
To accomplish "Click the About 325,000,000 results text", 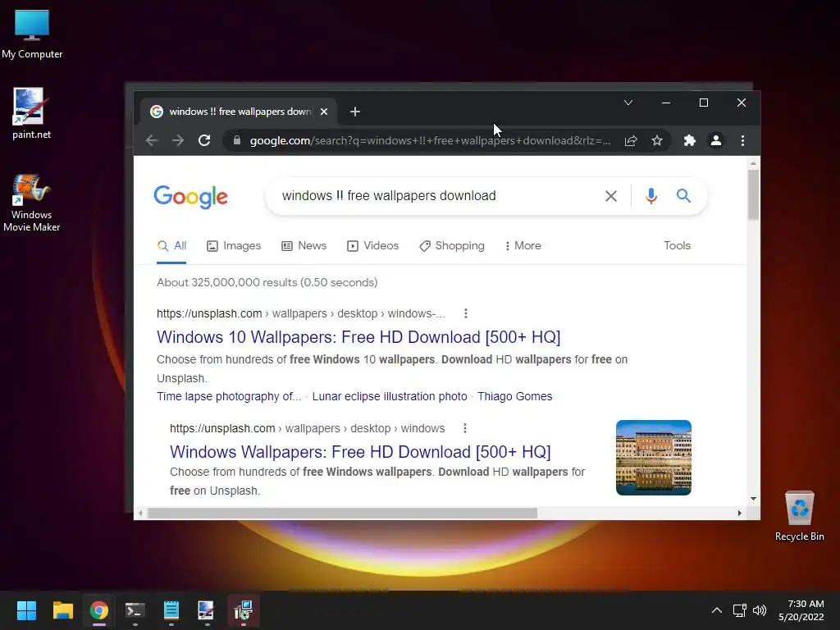I will [x=267, y=282].
